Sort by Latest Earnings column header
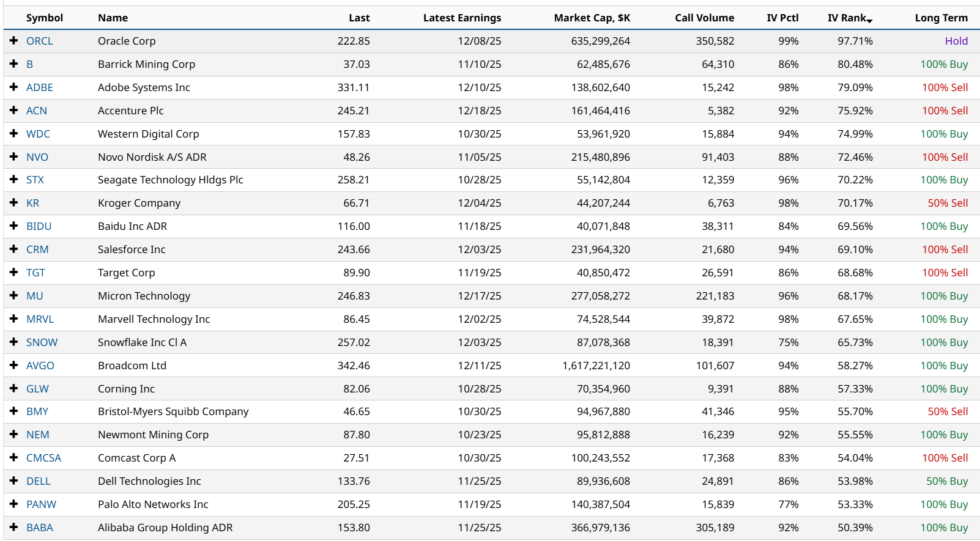This screenshot has height=541, width=980. [462, 18]
